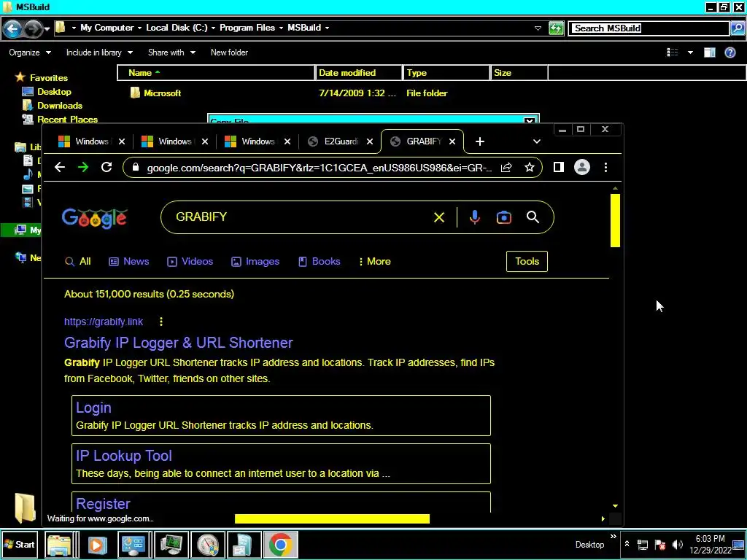Reload the Google search page
Screen dimensions: 747x560
click(x=107, y=167)
